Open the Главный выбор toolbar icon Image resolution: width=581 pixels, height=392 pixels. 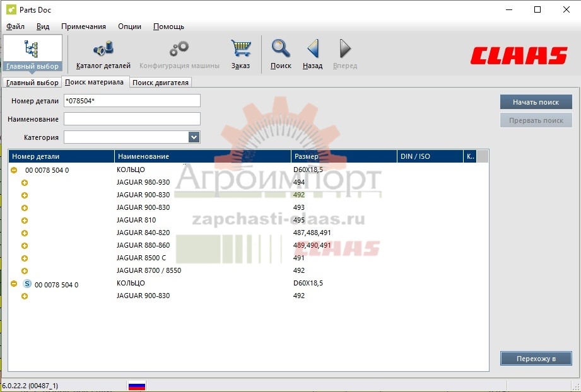tap(32, 54)
